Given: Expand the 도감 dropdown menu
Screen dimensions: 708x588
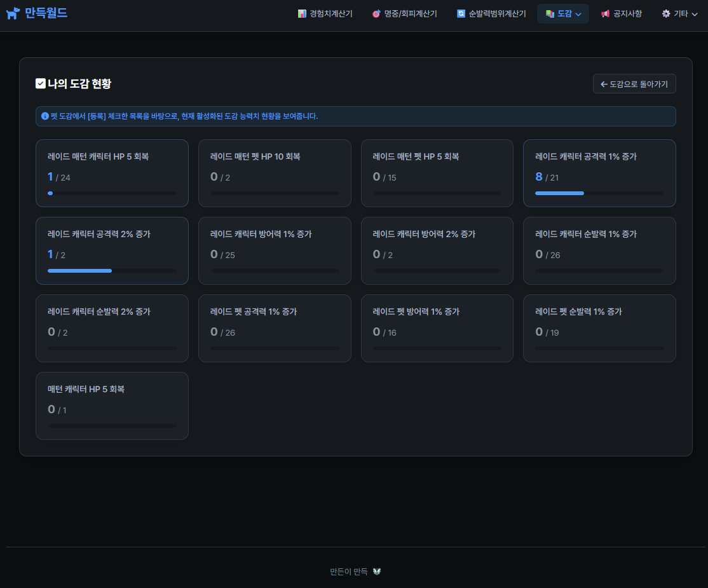Looking at the screenshot, I should pyautogui.click(x=563, y=13).
